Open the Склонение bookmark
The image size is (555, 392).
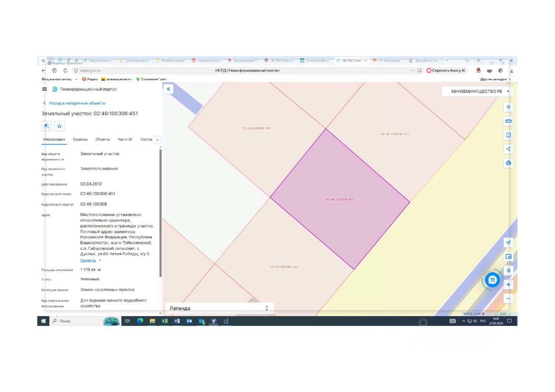(151, 79)
